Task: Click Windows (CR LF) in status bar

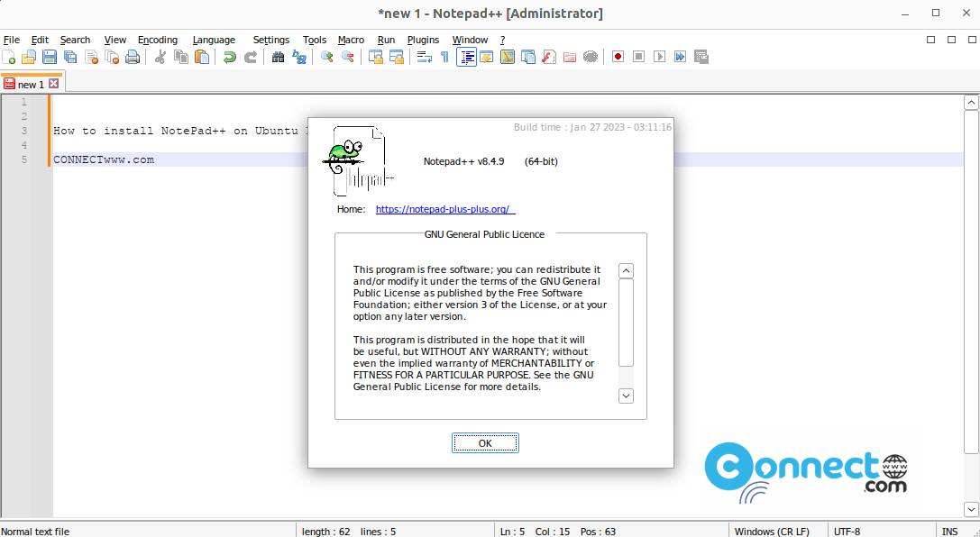Action: pos(772,532)
